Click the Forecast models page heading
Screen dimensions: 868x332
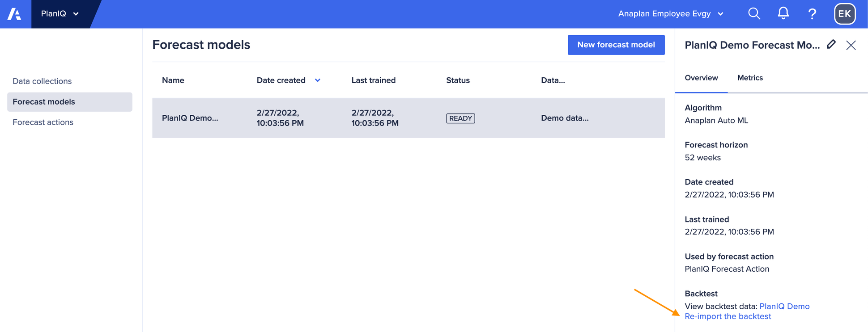click(x=201, y=45)
